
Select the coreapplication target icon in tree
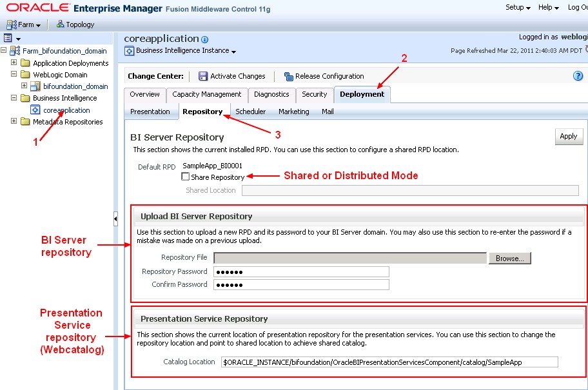point(35,110)
